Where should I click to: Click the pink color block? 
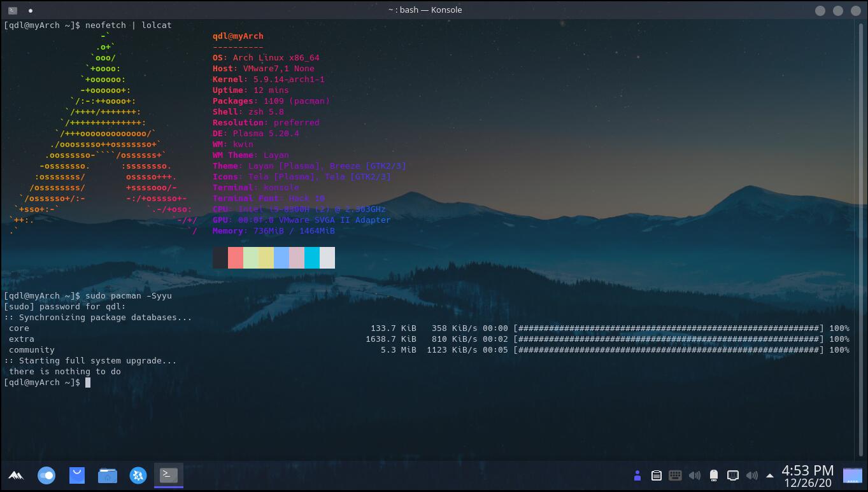297,258
